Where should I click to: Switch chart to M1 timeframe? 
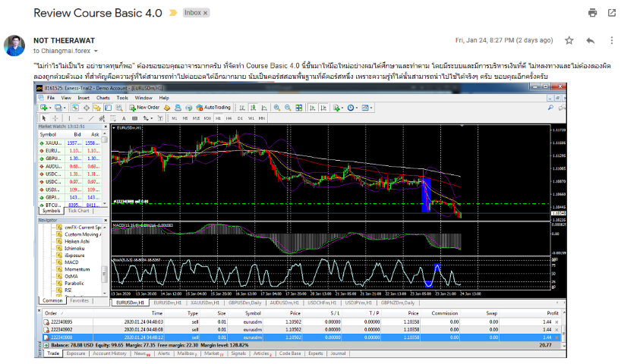pyautogui.click(x=175, y=118)
